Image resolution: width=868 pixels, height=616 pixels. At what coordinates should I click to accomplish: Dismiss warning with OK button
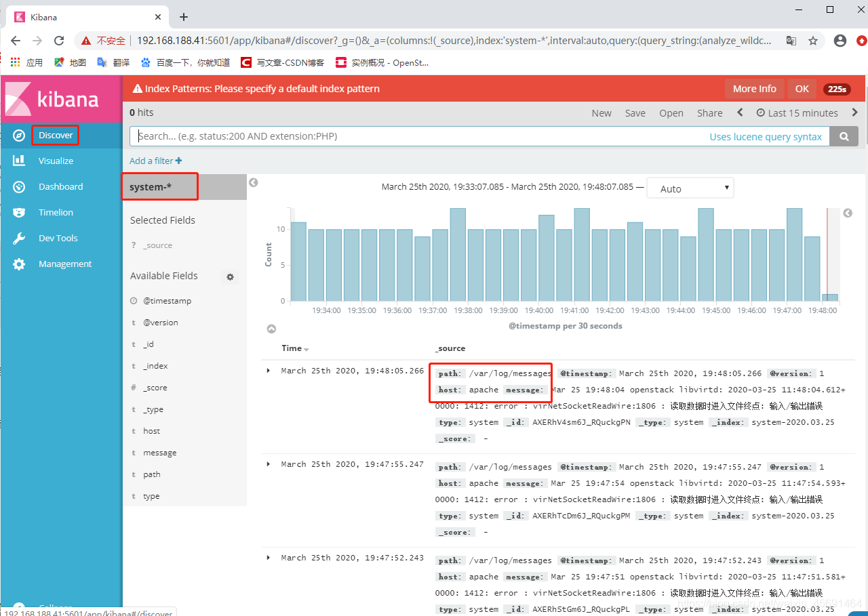tap(802, 89)
